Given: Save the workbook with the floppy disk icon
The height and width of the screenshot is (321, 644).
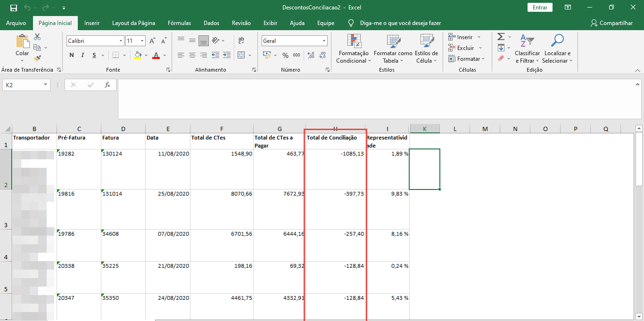Looking at the screenshot, I should pyautogui.click(x=14, y=8).
